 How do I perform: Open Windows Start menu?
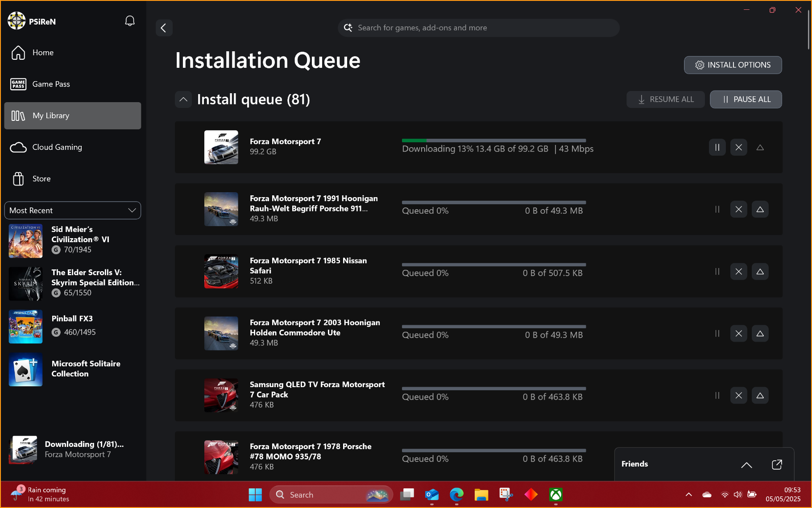[255, 495]
